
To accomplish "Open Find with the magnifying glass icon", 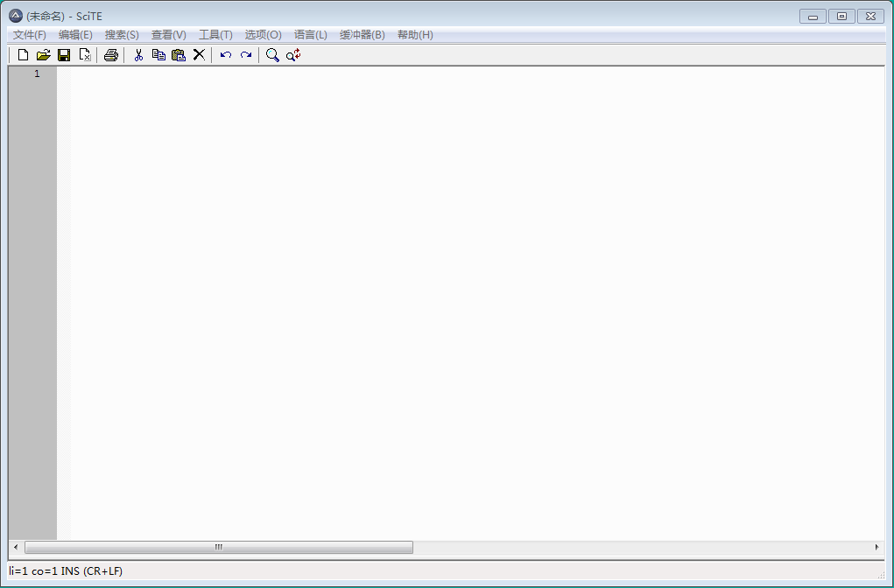I will pos(272,55).
